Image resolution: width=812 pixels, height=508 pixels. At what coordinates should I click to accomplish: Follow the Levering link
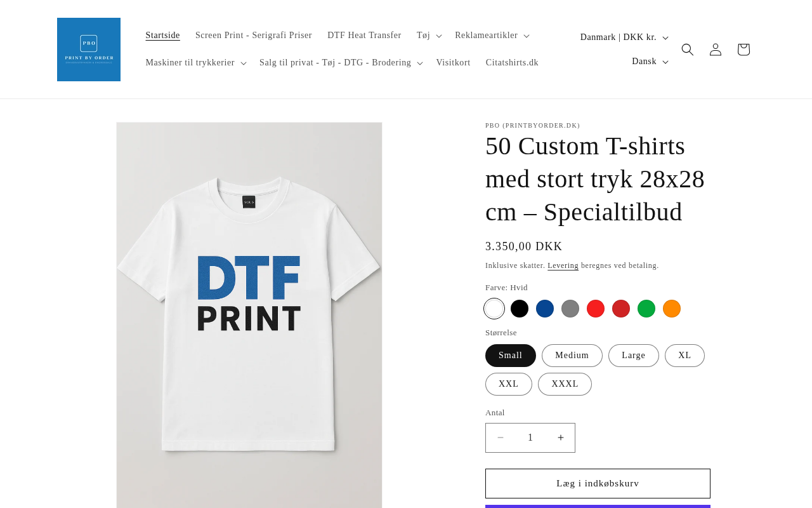click(x=563, y=265)
